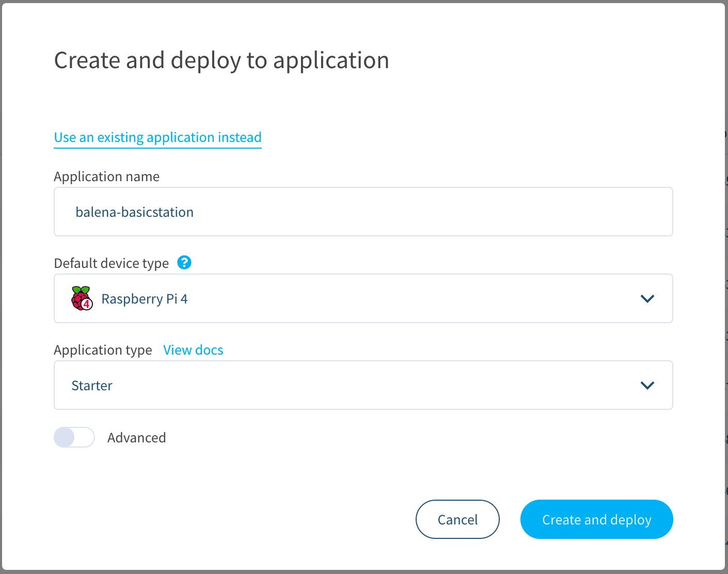
Task: Switch to using an existing application instead
Action: click(157, 137)
